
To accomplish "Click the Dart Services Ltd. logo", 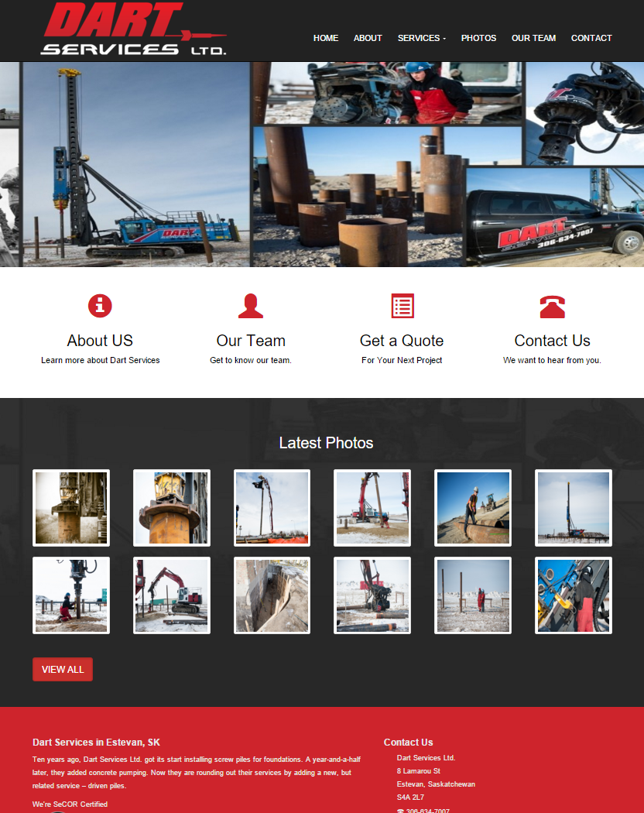I will pos(133,30).
